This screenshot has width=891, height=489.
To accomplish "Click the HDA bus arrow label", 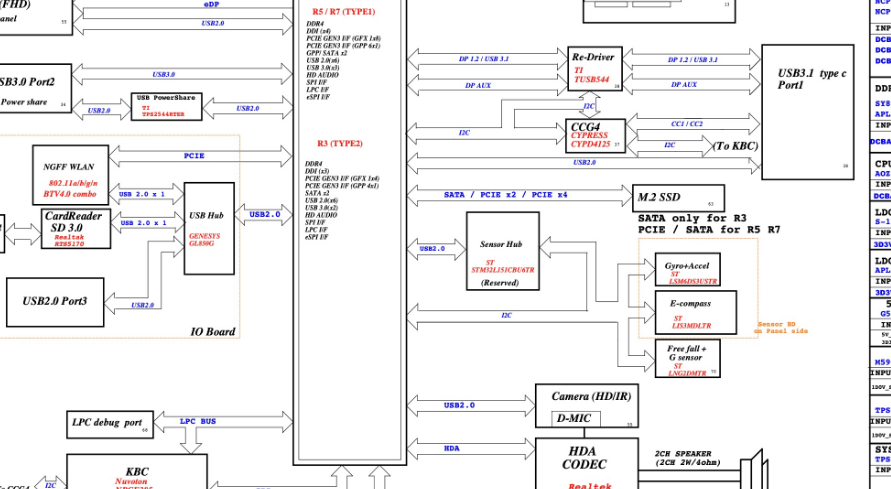I will coord(452,449).
